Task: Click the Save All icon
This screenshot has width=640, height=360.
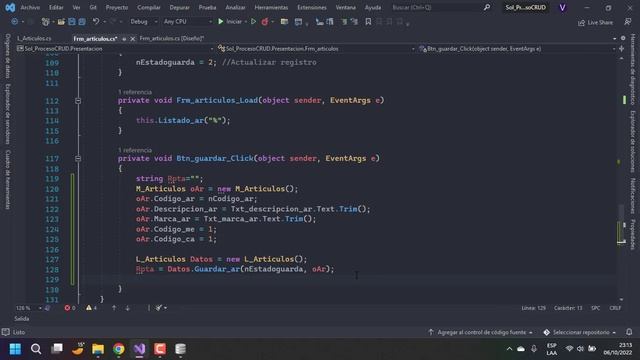Action: tap(82, 22)
